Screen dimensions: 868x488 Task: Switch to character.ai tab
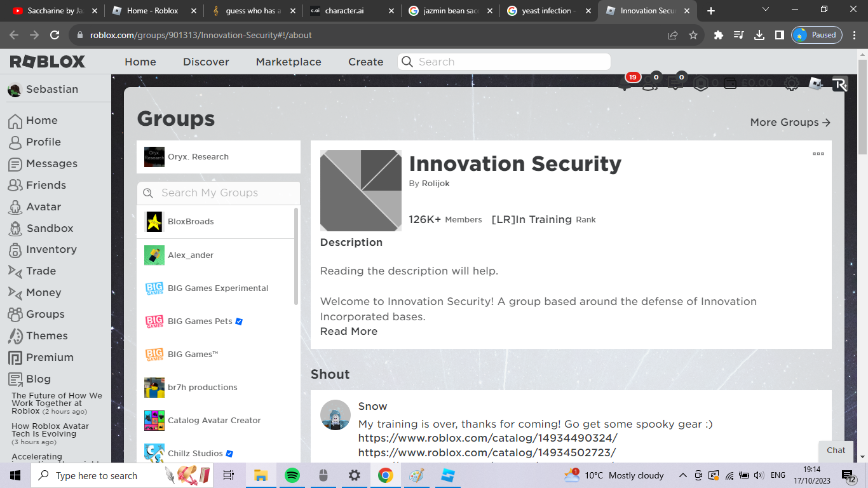click(352, 11)
